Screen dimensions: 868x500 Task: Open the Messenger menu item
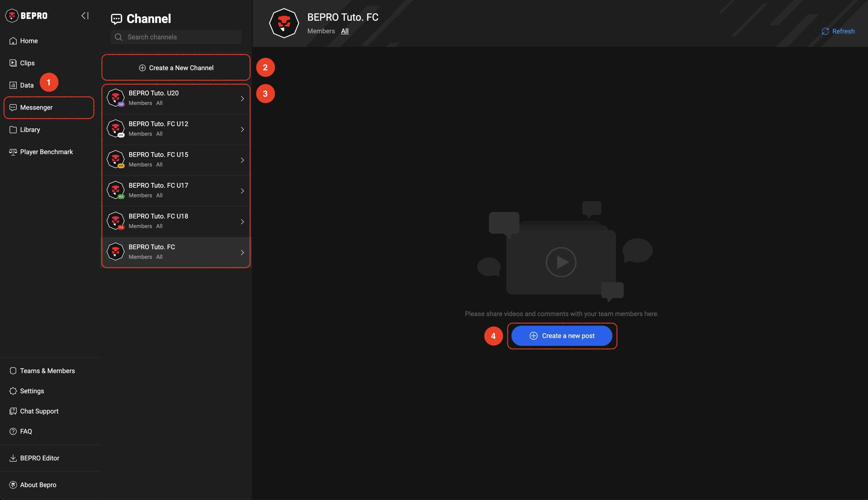pyautogui.click(x=36, y=107)
